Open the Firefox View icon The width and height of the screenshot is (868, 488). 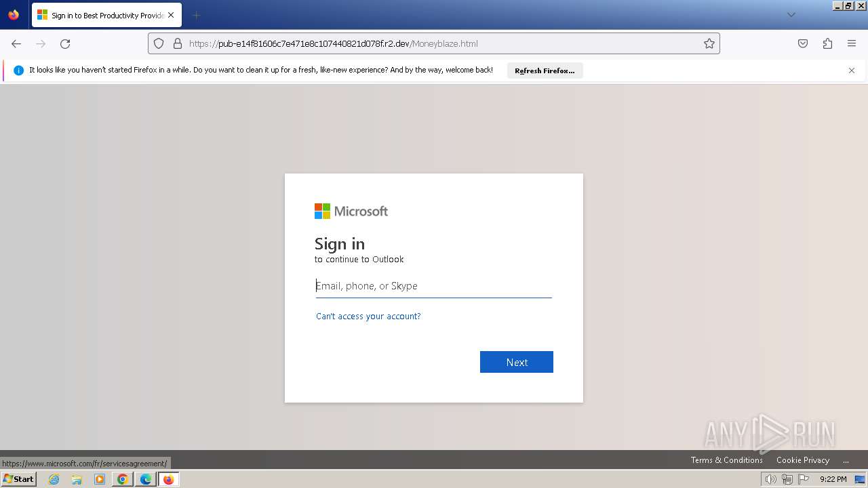tap(14, 15)
